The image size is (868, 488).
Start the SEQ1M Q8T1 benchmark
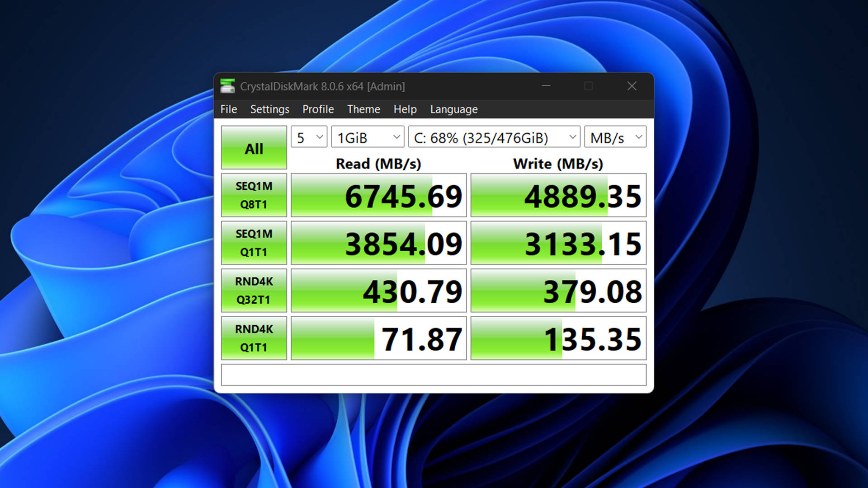(254, 195)
